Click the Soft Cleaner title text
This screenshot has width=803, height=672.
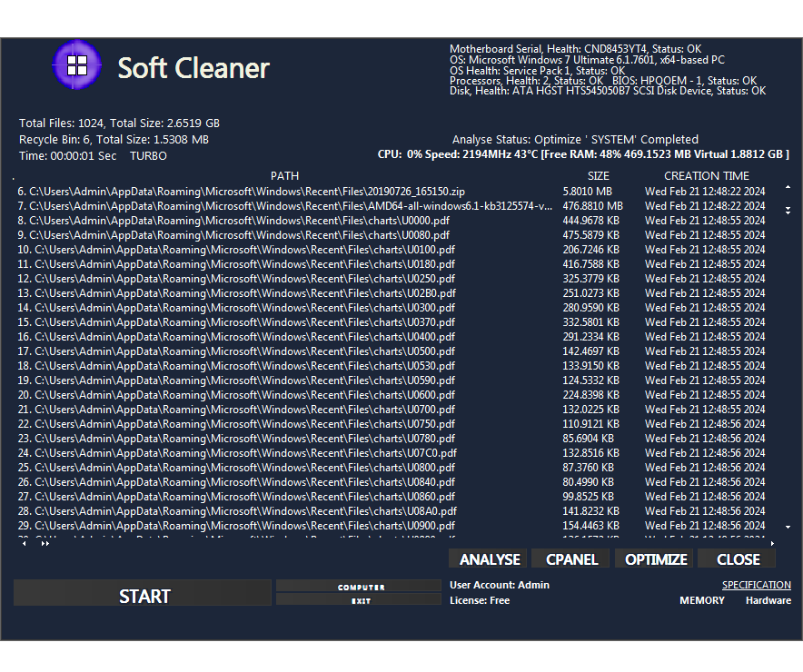click(193, 68)
